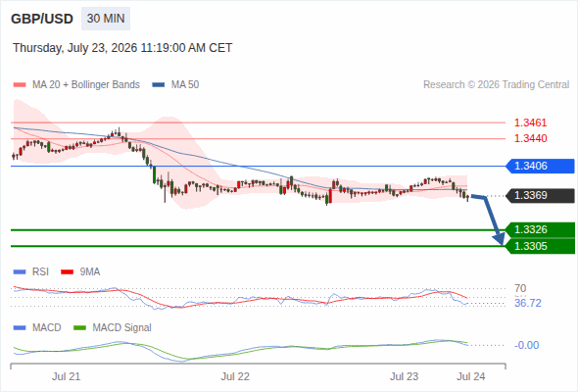Click the RSI blue legend swatch
The image size is (578, 392).
pyautogui.click(x=20, y=272)
